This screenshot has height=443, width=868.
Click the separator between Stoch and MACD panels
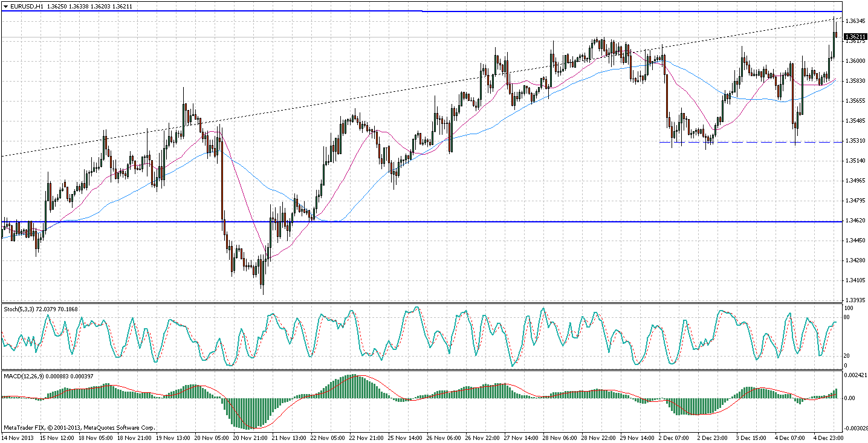tap(423, 370)
